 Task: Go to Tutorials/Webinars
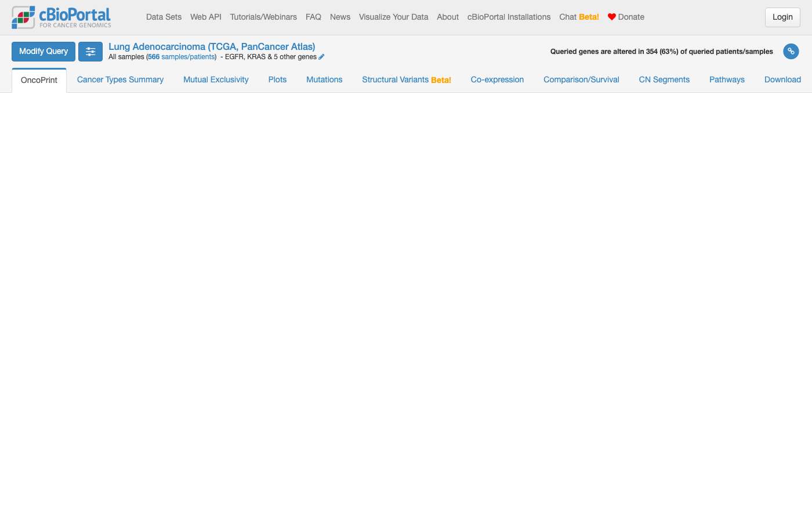coord(263,17)
